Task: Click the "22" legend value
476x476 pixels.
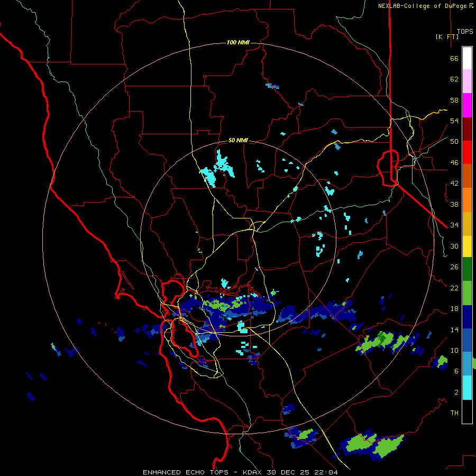Action: 454,288
